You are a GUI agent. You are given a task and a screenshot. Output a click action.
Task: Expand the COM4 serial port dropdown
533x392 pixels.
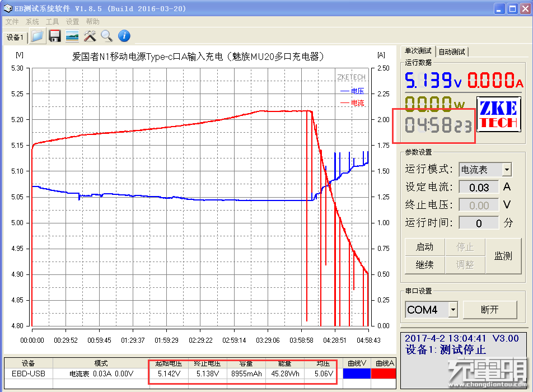pos(453,310)
